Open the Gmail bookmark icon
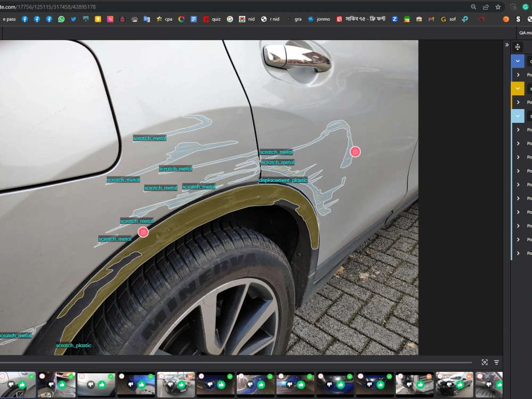 point(431,19)
